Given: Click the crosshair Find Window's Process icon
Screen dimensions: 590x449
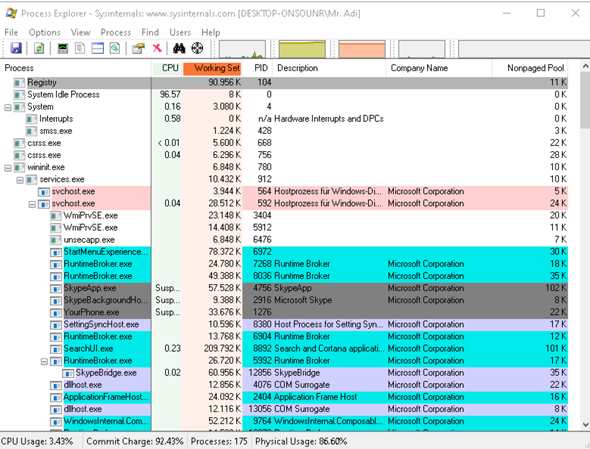Looking at the screenshot, I should pos(197,48).
